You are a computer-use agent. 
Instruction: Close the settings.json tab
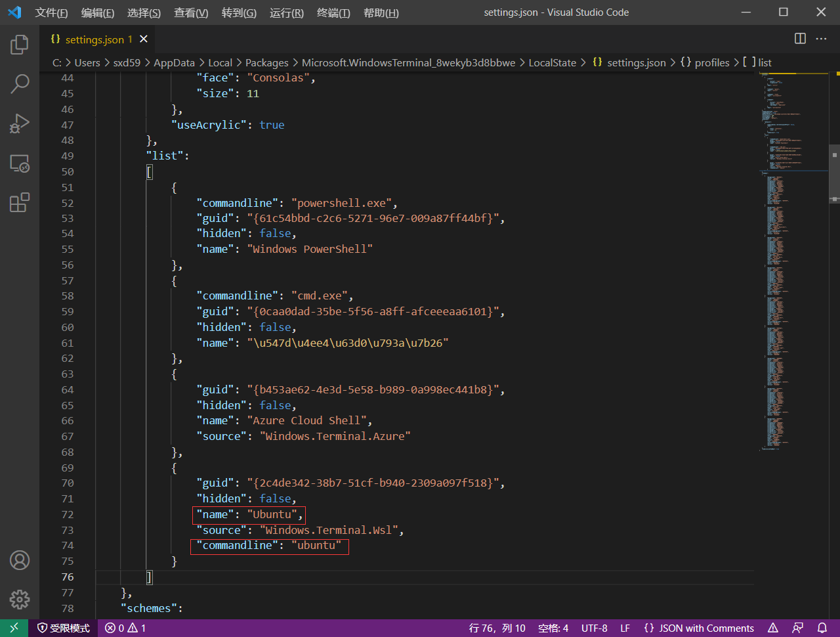144,39
